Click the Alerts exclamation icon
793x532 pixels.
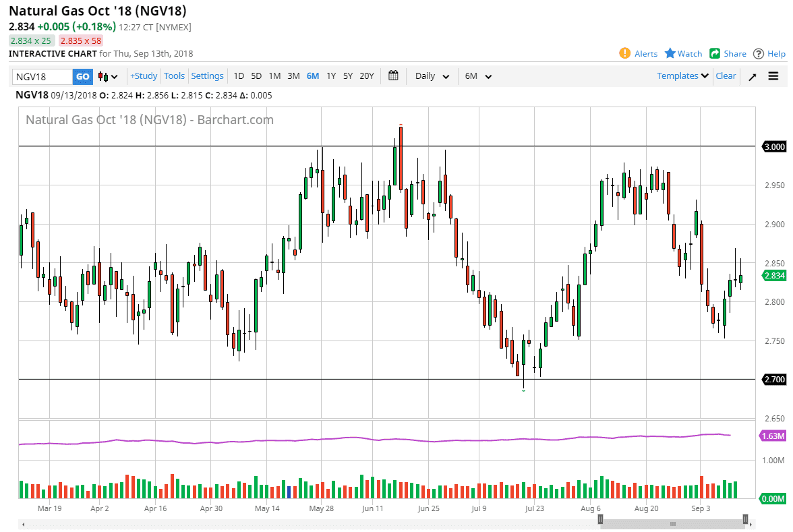coord(625,53)
